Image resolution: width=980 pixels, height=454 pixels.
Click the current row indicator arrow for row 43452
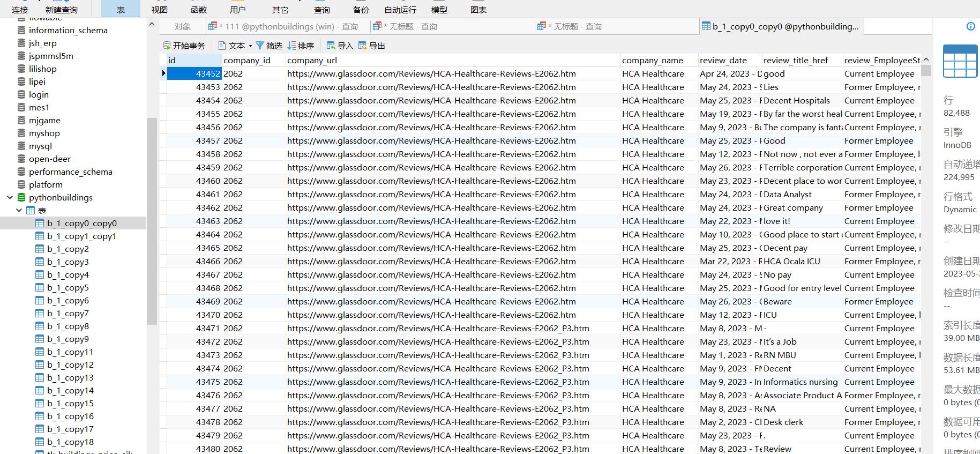pos(163,73)
